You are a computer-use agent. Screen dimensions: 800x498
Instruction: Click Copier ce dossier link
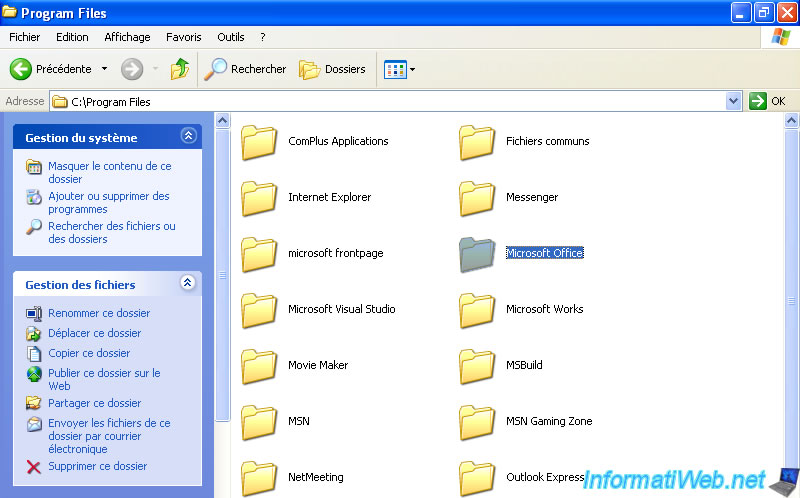pyautogui.click(x=89, y=353)
